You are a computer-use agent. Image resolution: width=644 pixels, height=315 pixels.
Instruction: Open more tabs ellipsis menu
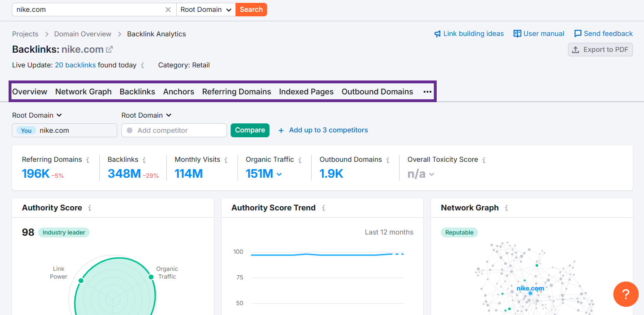(x=427, y=92)
